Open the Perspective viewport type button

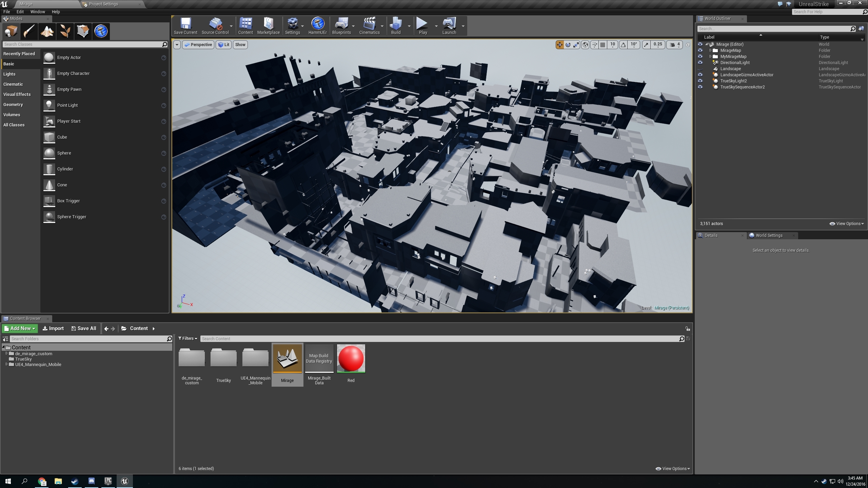pos(198,45)
